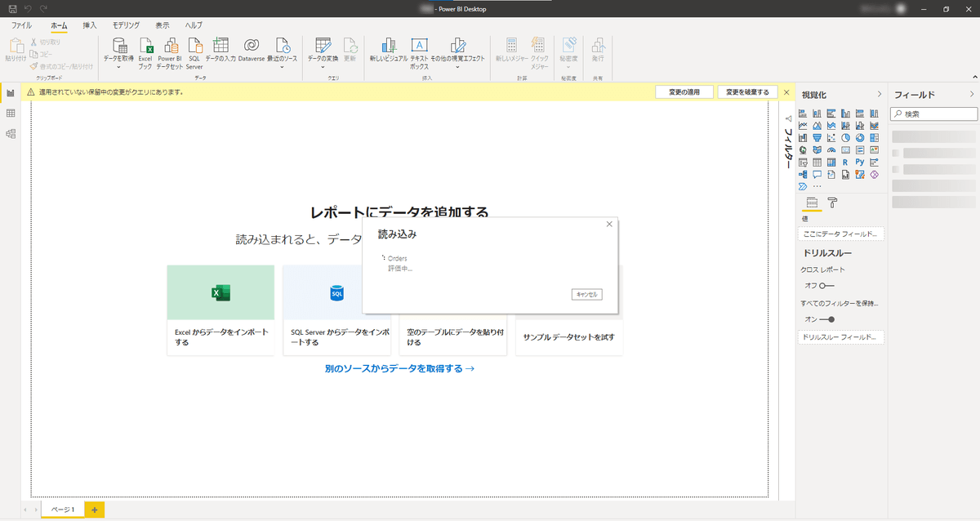Toggle the クロス レポート switch
This screenshot has width=980, height=521.
coord(826,286)
